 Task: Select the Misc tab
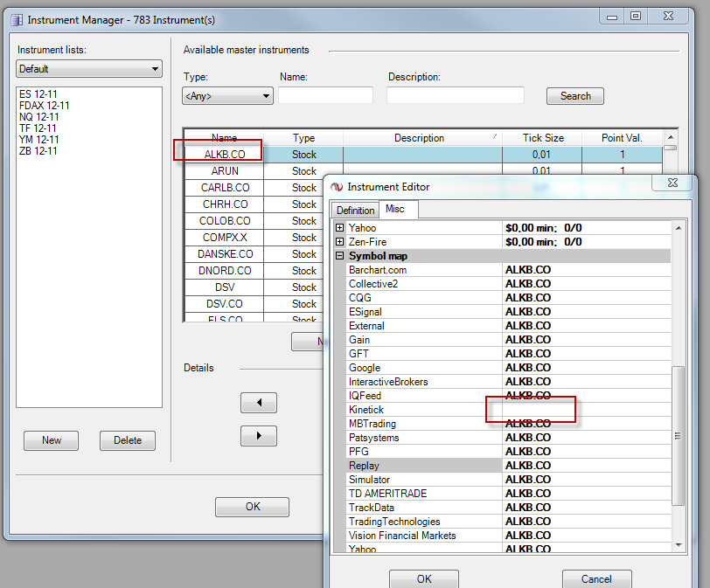(395, 209)
